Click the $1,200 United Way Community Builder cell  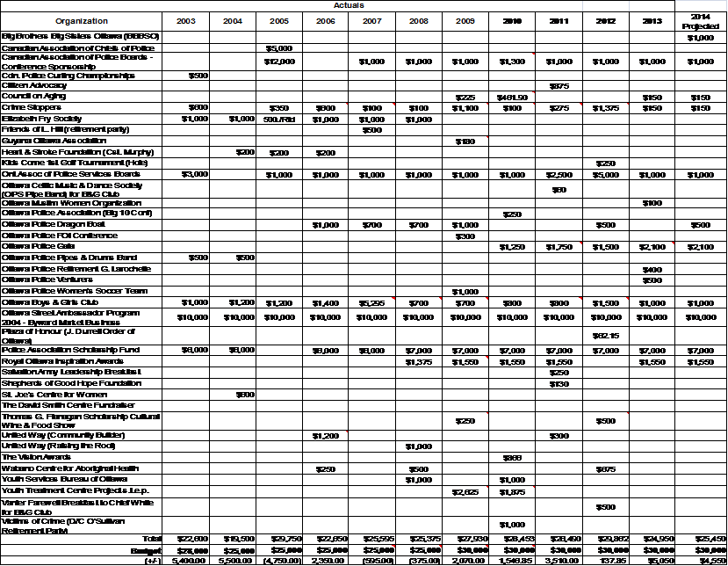326,436
